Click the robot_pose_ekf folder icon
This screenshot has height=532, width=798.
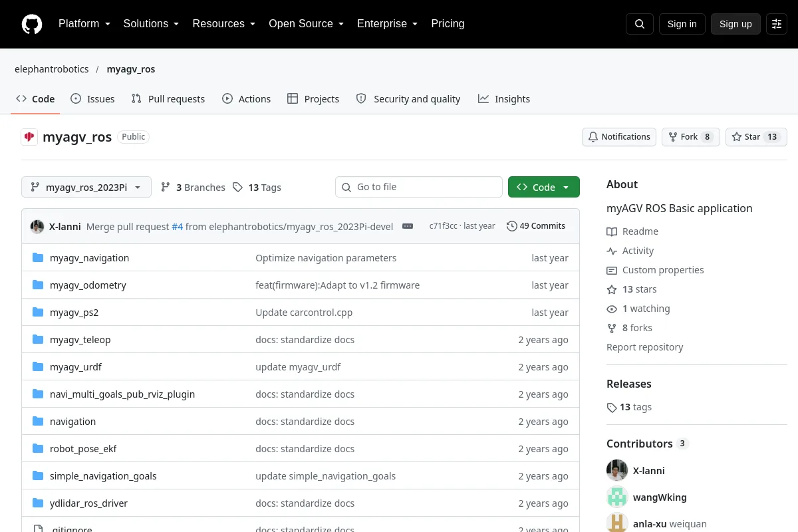38,449
